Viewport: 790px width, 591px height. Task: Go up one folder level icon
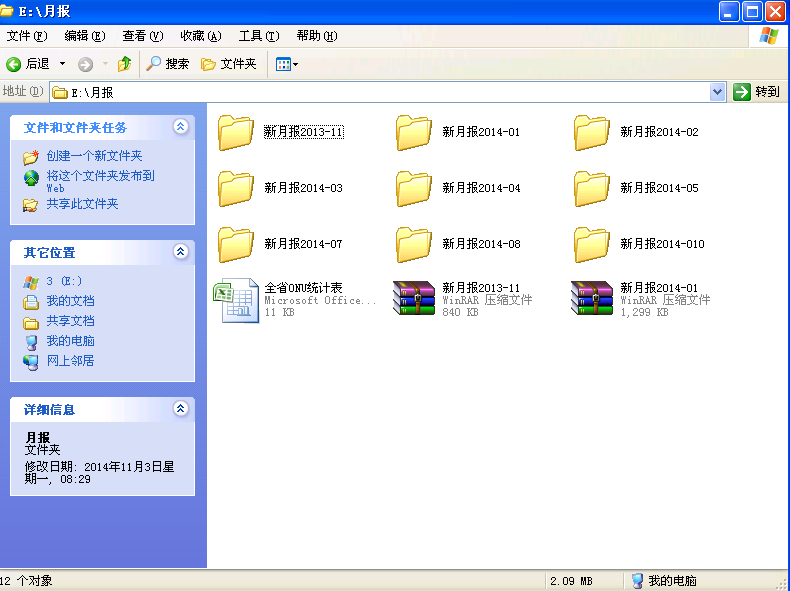[x=124, y=64]
